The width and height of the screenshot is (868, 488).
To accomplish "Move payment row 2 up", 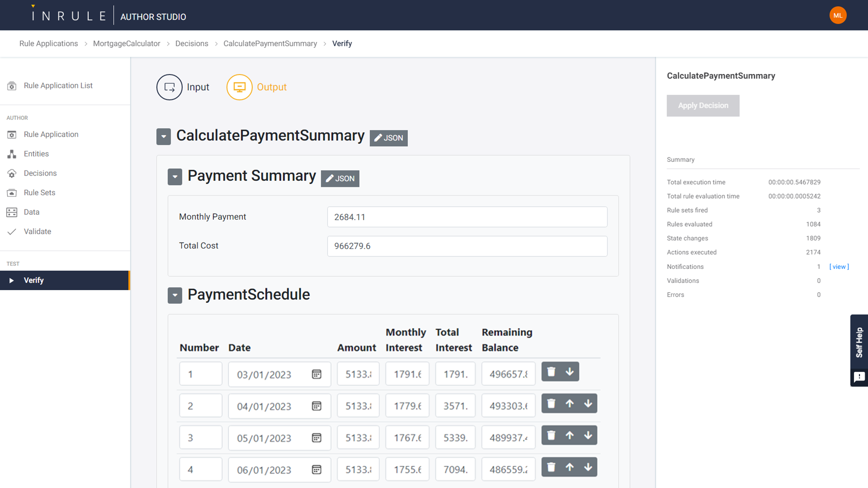I will (569, 403).
